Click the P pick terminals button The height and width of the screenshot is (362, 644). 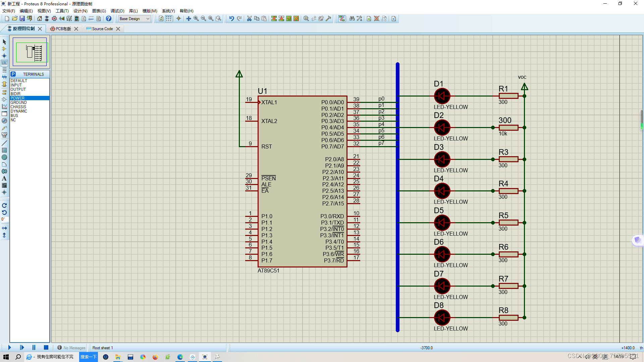[13, 74]
